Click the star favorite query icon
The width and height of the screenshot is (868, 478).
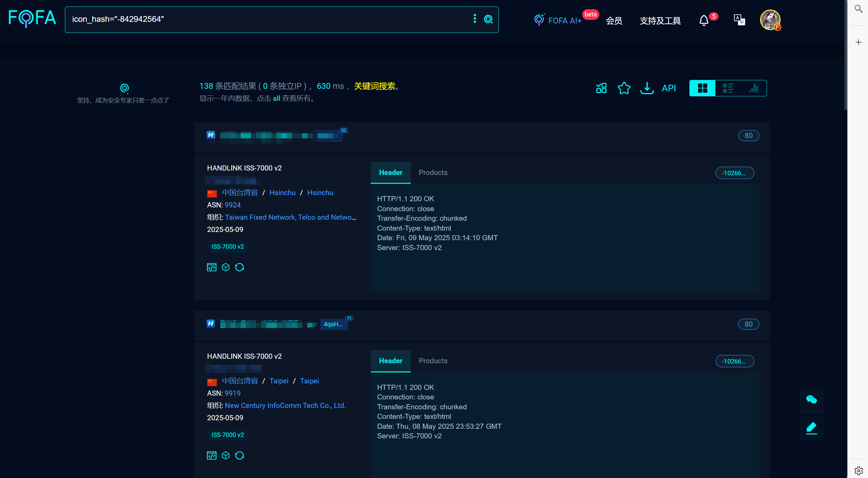(624, 88)
